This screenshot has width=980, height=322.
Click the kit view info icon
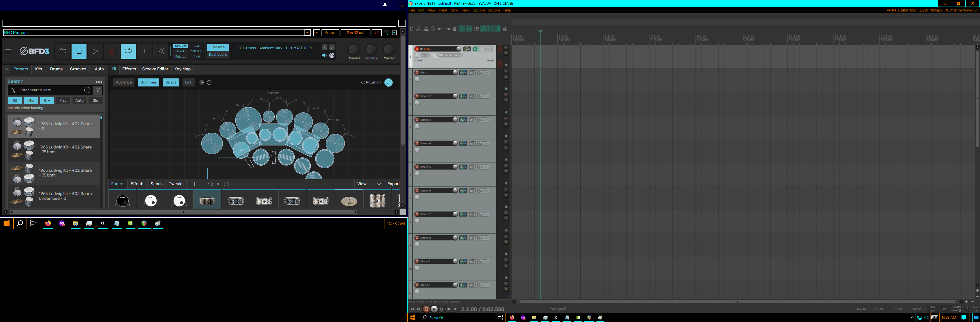tap(209, 83)
